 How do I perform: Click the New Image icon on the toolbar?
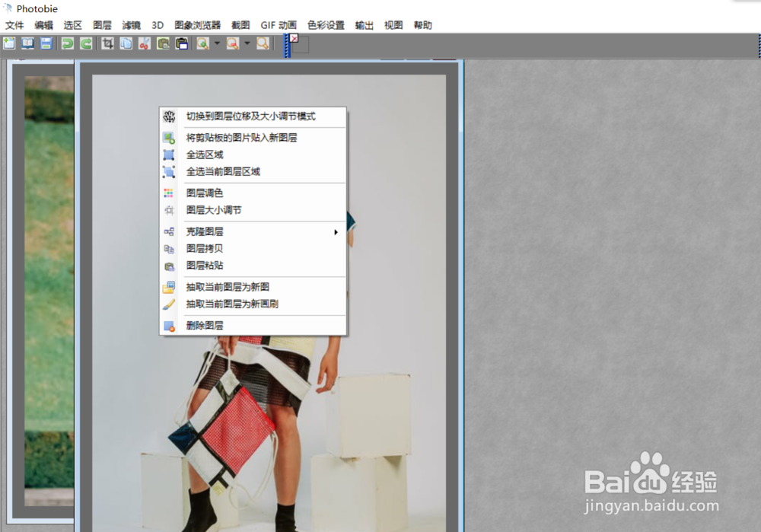[x=8, y=43]
